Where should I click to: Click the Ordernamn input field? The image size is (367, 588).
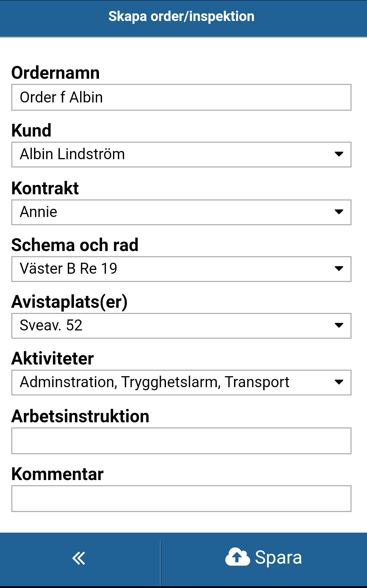[x=181, y=97]
